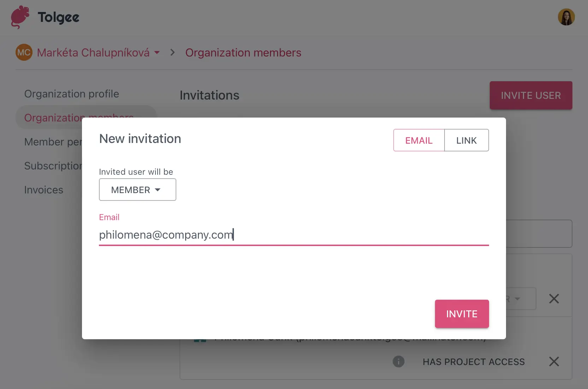Click the Tolgee mouse logo
588x389 pixels.
(x=20, y=17)
